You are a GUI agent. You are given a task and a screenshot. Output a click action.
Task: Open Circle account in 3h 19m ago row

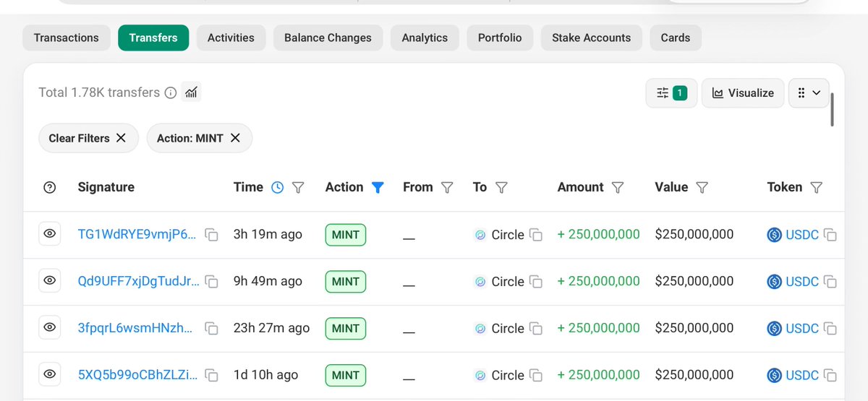click(507, 235)
